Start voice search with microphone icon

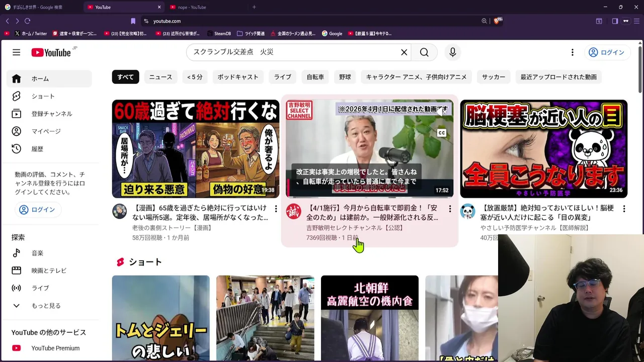452,52
